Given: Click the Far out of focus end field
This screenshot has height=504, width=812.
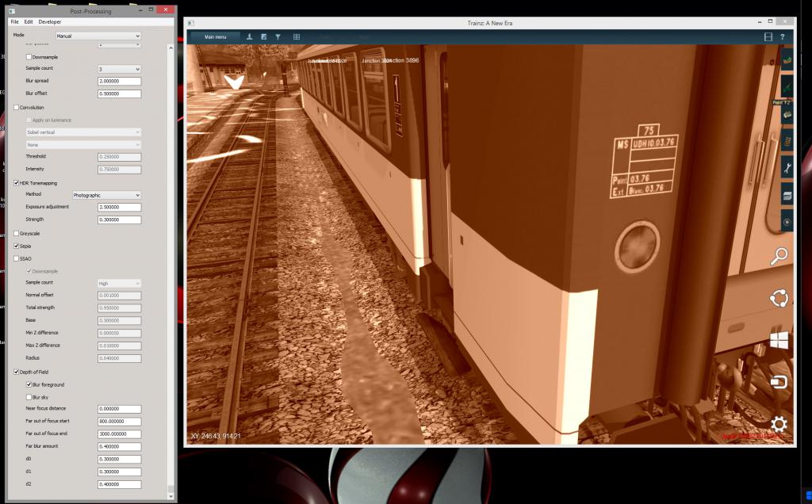Looking at the screenshot, I should [119, 433].
